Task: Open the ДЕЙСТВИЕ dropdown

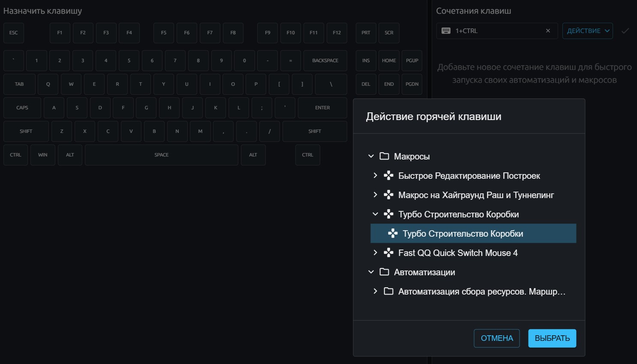Action: [x=588, y=31]
